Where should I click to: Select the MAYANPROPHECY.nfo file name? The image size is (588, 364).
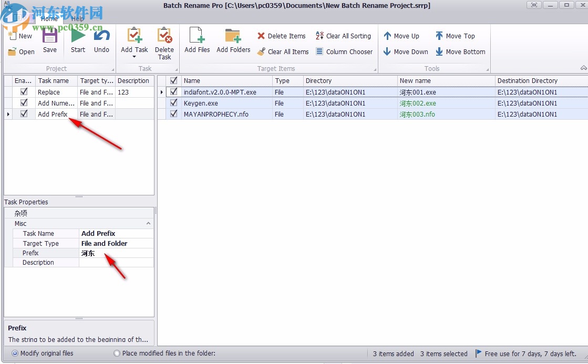(x=216, y=115)
